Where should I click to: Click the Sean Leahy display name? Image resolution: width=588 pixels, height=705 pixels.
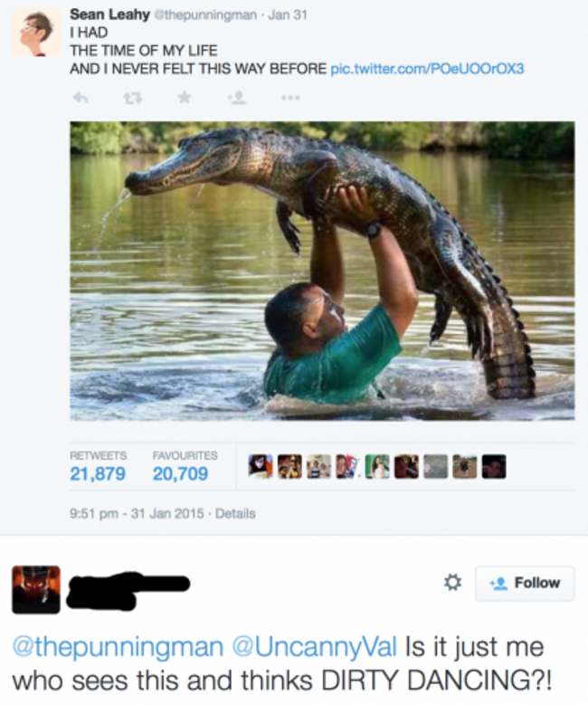pyautogui.click(x=109, y=14)
